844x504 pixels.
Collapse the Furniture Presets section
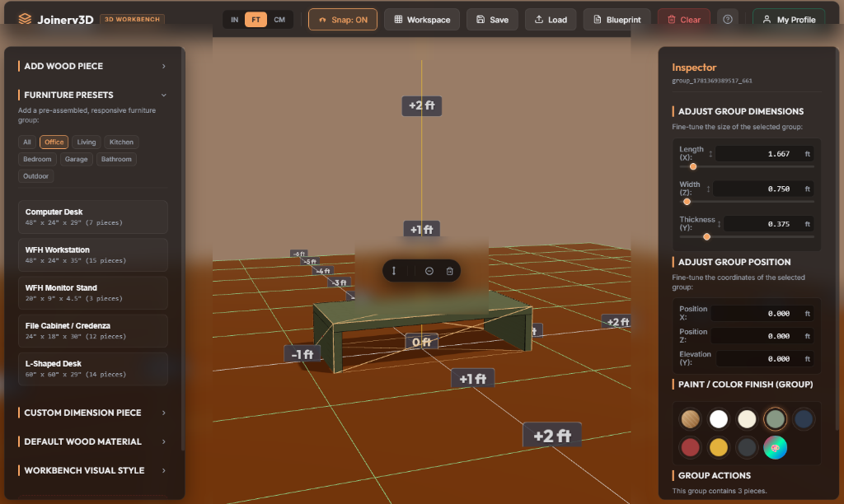tap(92, 95)
